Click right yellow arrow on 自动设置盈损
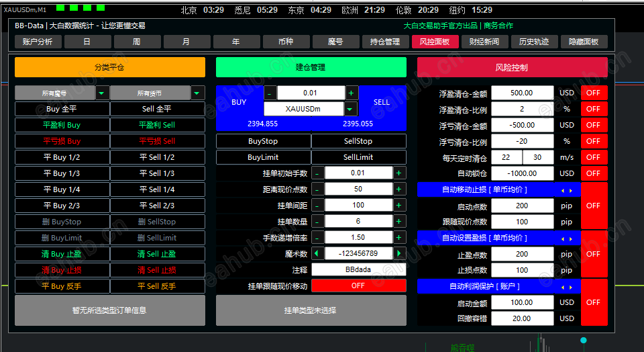 pyautogui.click(x=571, y=238)
